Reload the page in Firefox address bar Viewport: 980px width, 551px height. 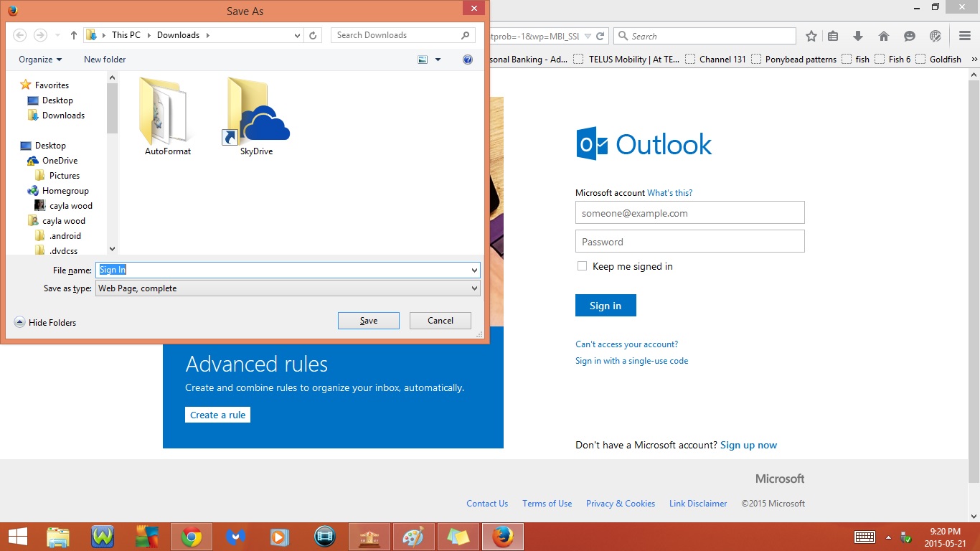tap(601, 36)
